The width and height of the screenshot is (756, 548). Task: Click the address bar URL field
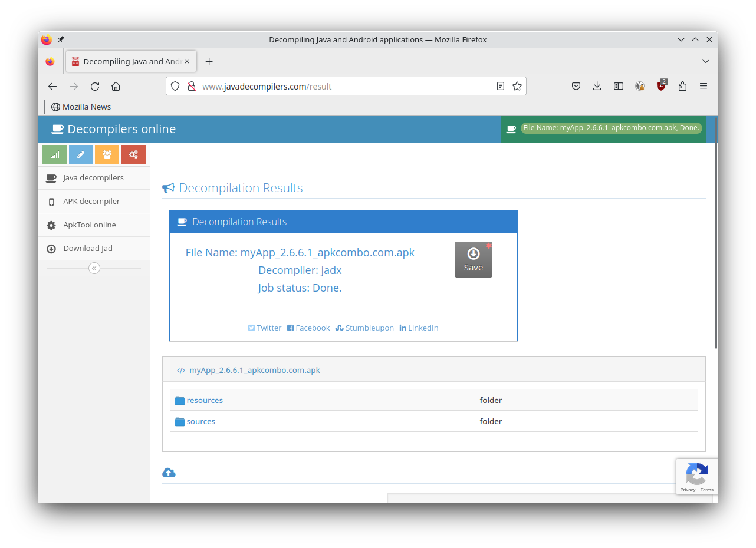[x=342, y=86]
